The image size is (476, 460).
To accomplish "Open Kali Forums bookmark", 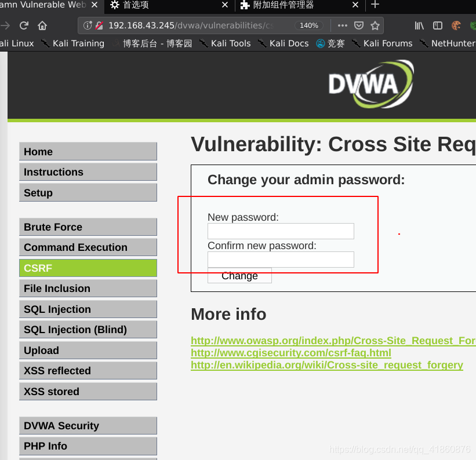I will pyautogui.click(x=383, y=43).
